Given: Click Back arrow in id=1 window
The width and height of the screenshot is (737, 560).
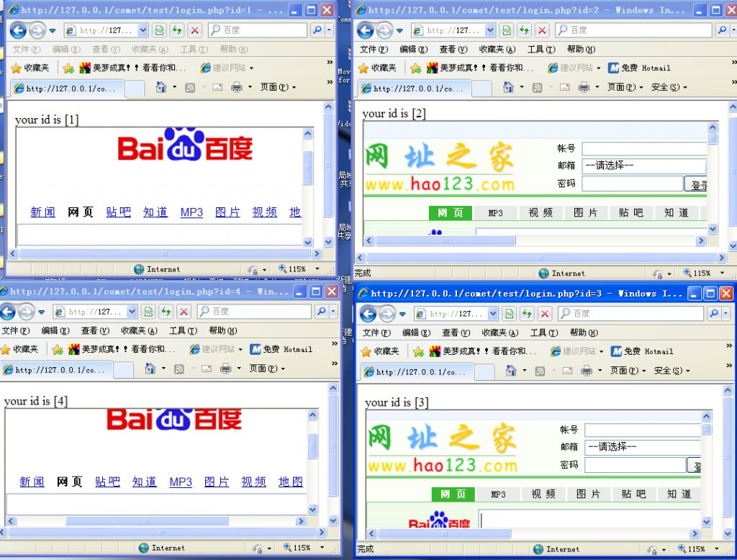Looking at the screenshot, I should click(x=18, y=30).
